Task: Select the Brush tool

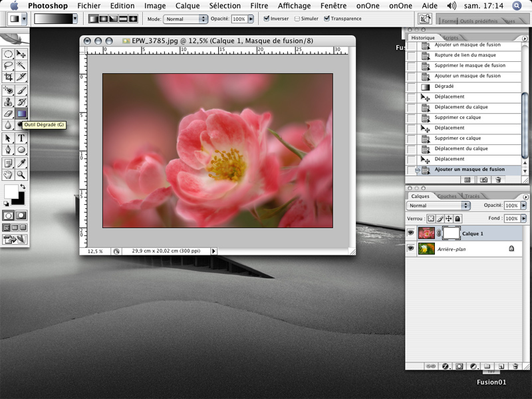Action: [21, 90]
